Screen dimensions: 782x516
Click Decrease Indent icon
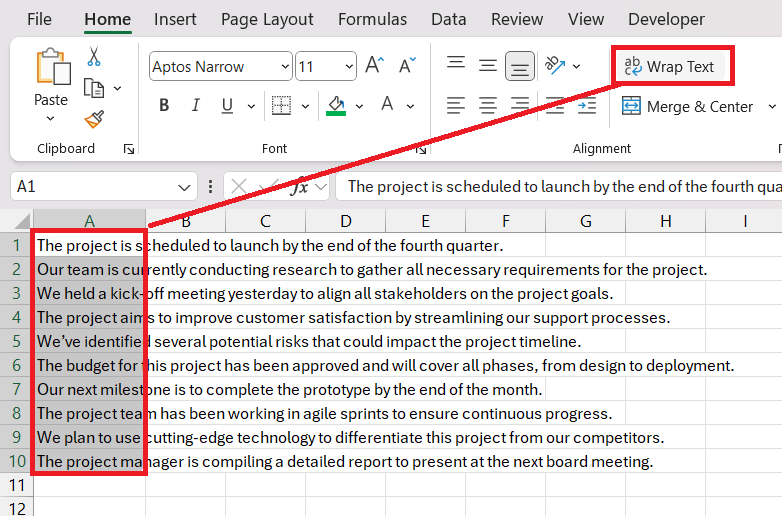click(555, 106)
